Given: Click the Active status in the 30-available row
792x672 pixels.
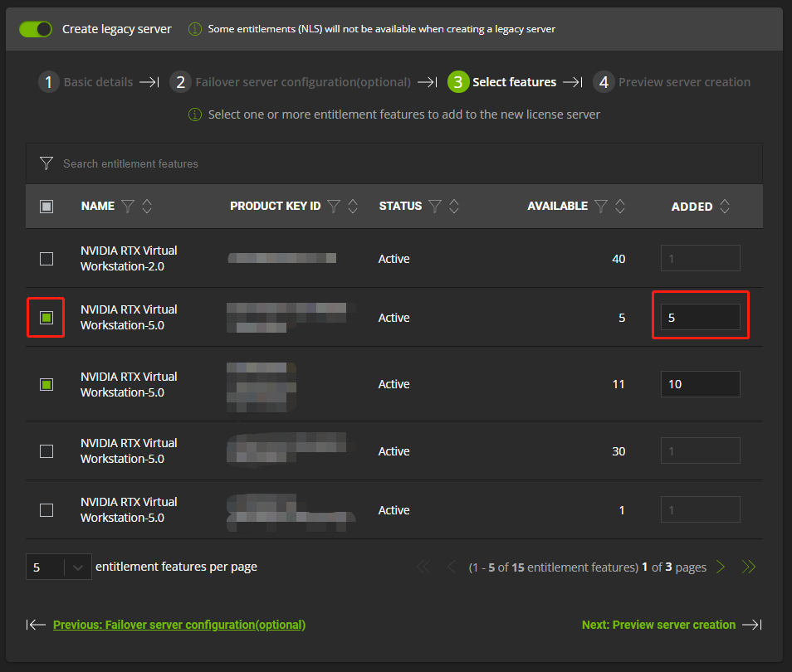Looking at the screenshot, I should coord(394,451).
